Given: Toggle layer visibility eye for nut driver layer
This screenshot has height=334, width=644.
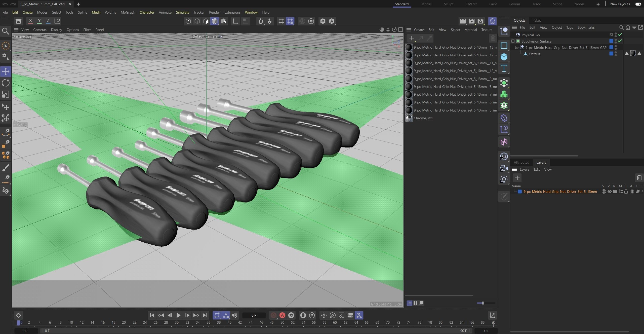Looking at the screenshot, I should [x=610, y=192].
